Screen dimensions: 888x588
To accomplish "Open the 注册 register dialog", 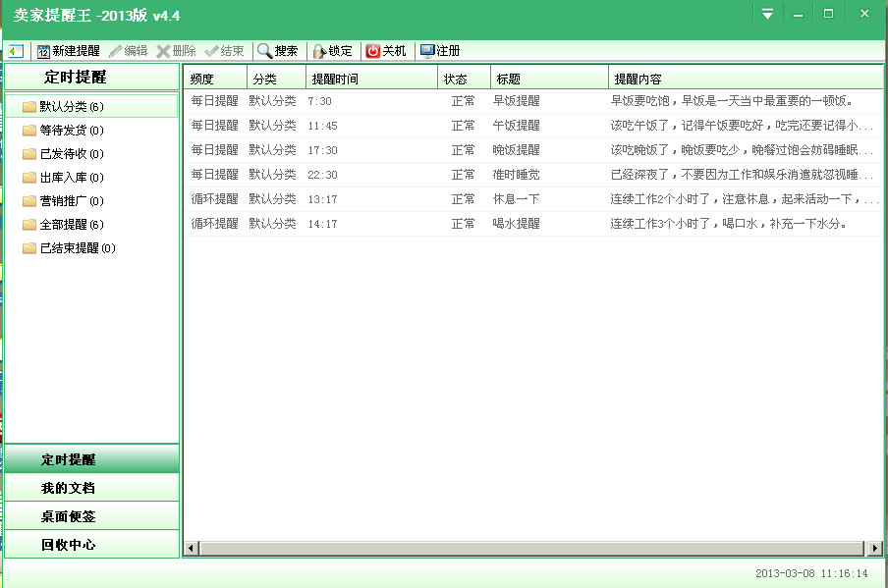I will (x=440, y=51).
